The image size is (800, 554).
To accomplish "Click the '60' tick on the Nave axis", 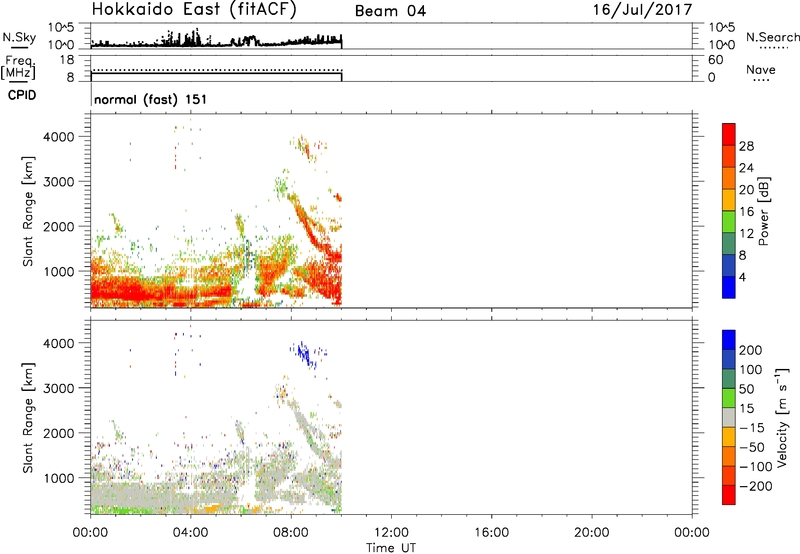I will [715, 60].
